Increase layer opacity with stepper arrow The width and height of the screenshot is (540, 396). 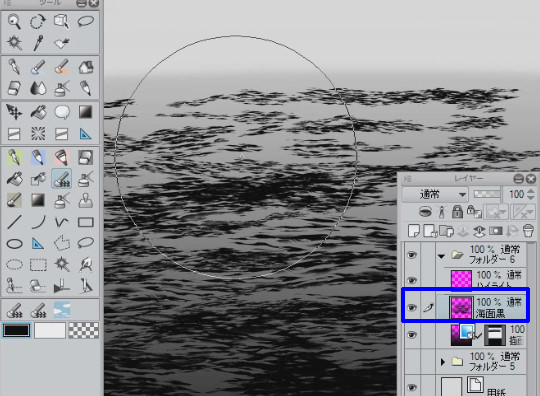531,191
